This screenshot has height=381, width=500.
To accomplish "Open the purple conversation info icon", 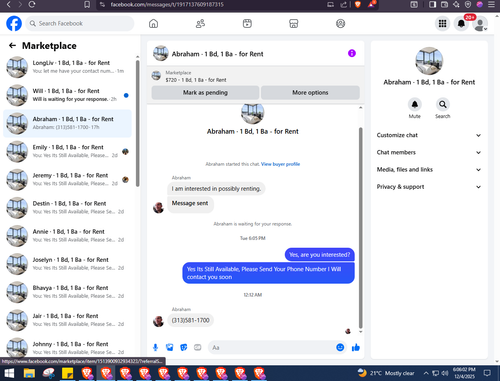I will click(352, 53).
